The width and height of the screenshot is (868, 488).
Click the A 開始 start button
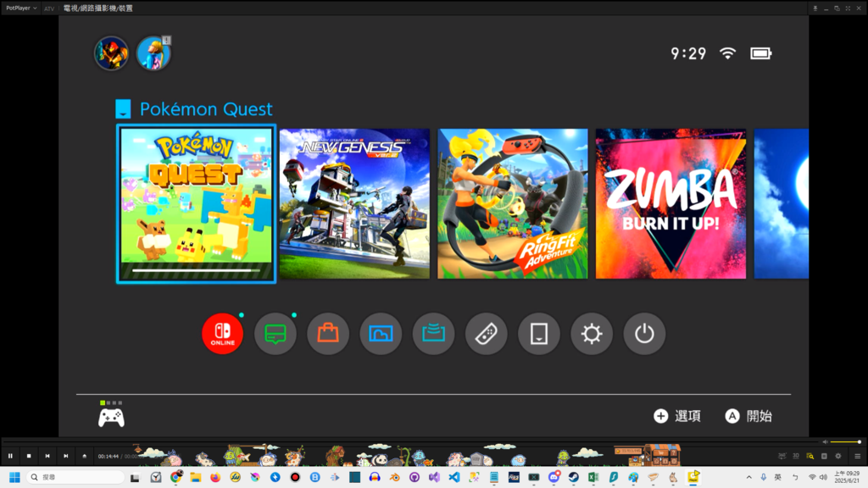(748, 416)
